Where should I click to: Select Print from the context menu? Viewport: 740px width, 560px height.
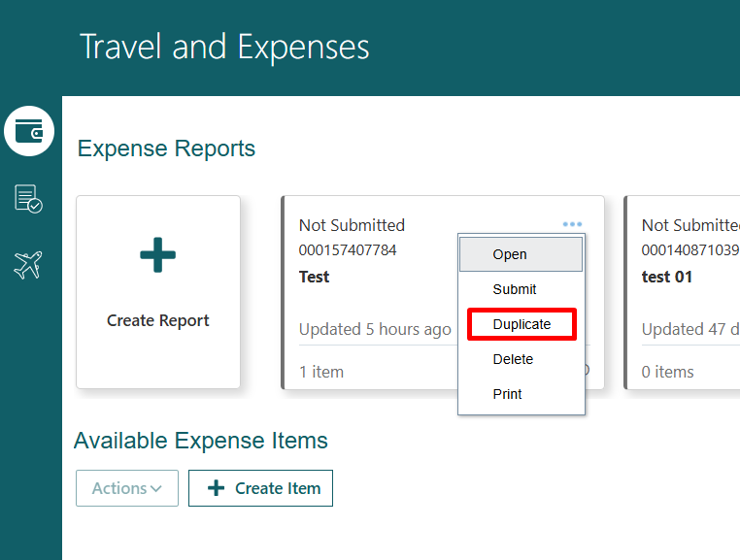coord(521,394)
